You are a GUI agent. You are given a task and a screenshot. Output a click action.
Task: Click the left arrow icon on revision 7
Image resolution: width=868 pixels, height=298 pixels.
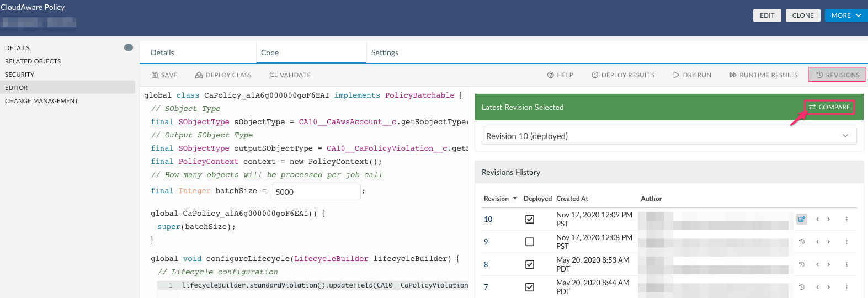click(817, 287)
